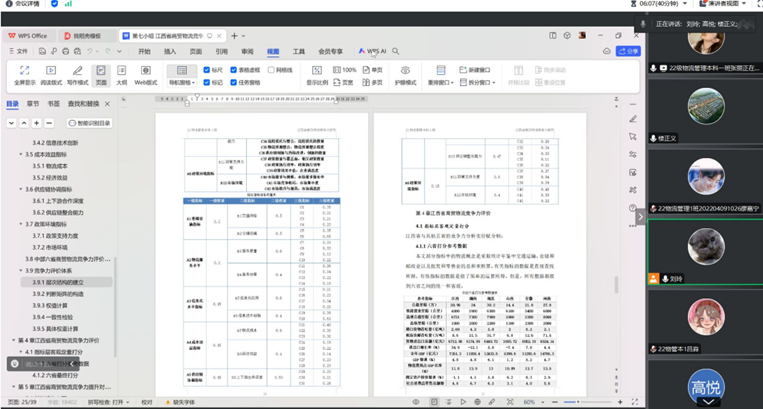
Task: Open reading mode view
Action: pos(51,75)
